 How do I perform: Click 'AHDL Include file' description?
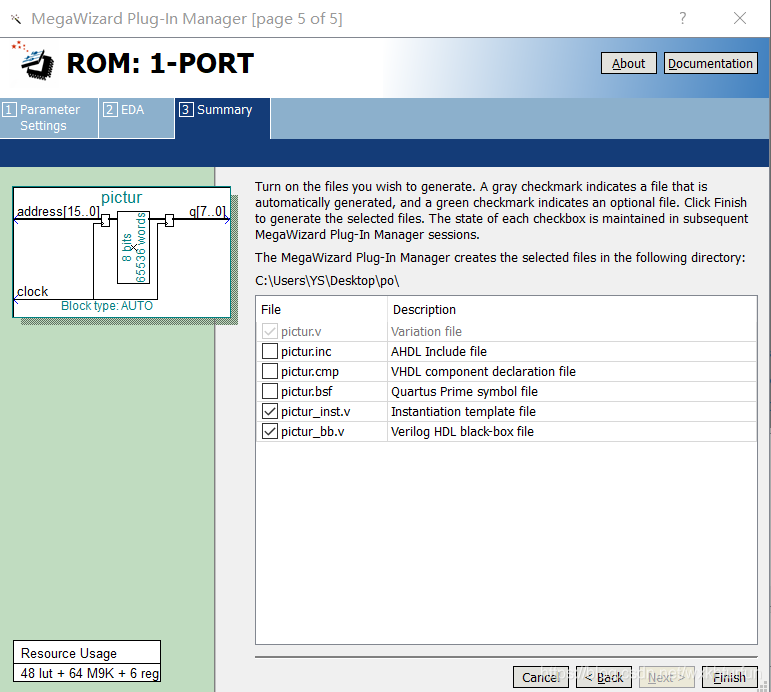coord(439,351)
